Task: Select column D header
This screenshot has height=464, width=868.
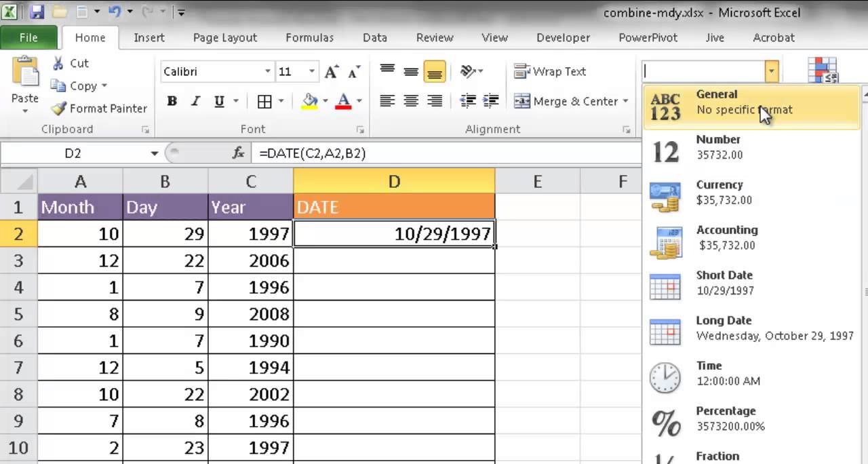Action: click(394, 181)
